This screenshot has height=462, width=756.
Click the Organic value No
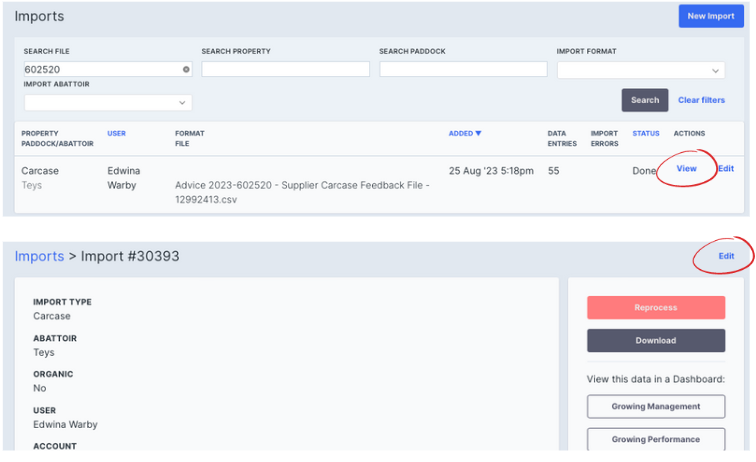tap(40, 388)
